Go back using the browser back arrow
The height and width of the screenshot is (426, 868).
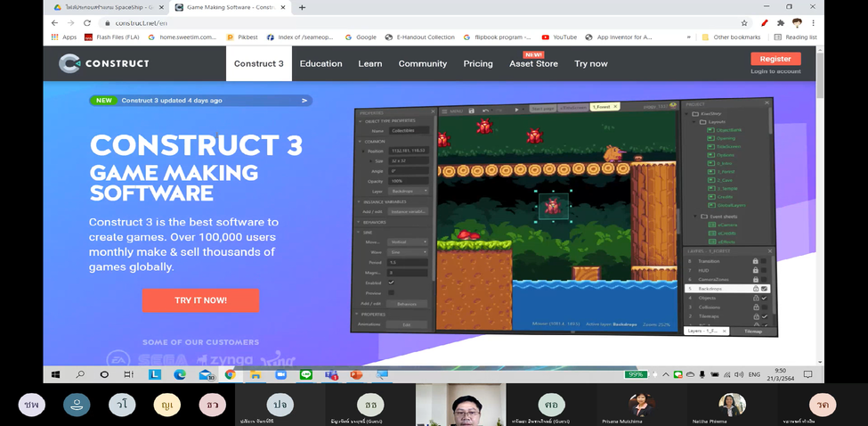54,22
